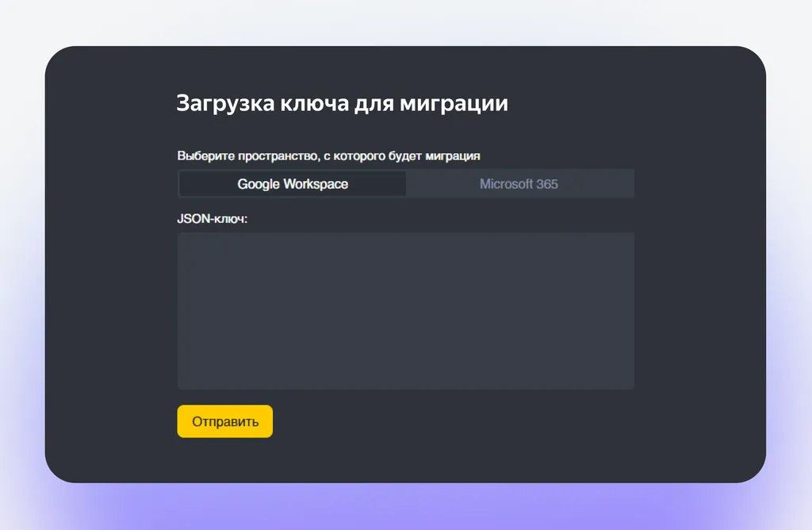This screenshot has width=812, height=530.
Task: Focus the JSON-ключ text area
Action: tap(405, 311)
